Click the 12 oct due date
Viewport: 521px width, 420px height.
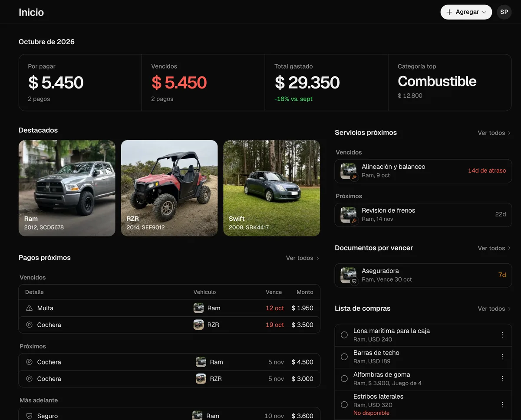point(275,308)
